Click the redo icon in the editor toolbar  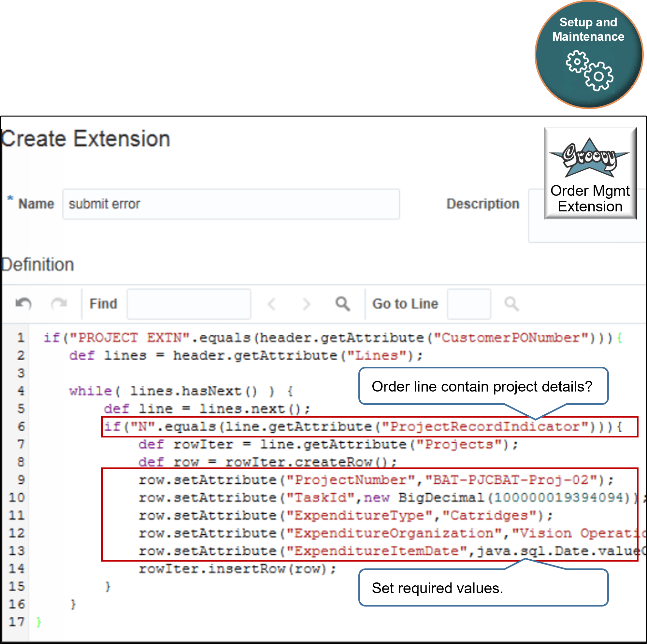pos(60,304)
